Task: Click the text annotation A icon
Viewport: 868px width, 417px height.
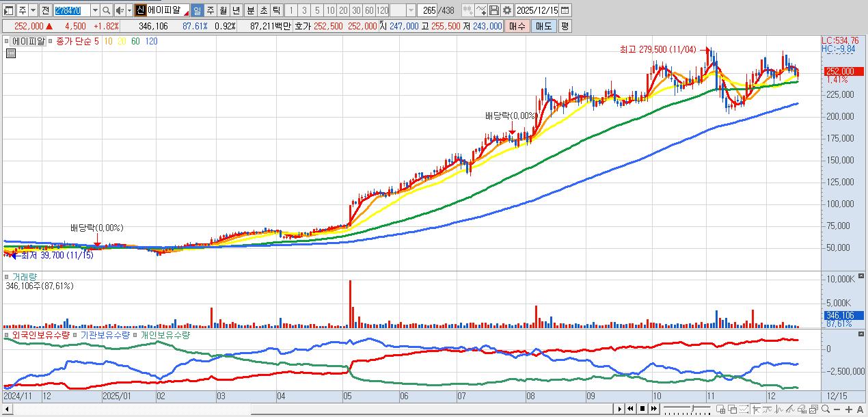Action: coord(860,409)
